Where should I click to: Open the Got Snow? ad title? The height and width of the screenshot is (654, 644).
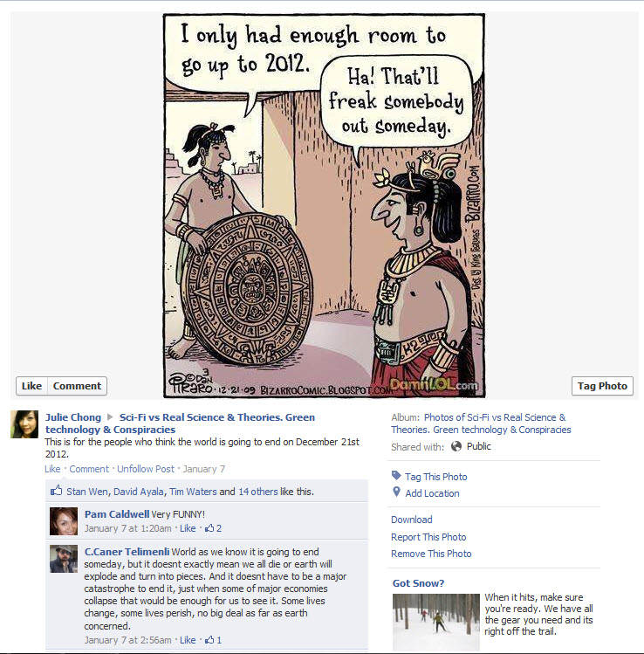point(418,583)
